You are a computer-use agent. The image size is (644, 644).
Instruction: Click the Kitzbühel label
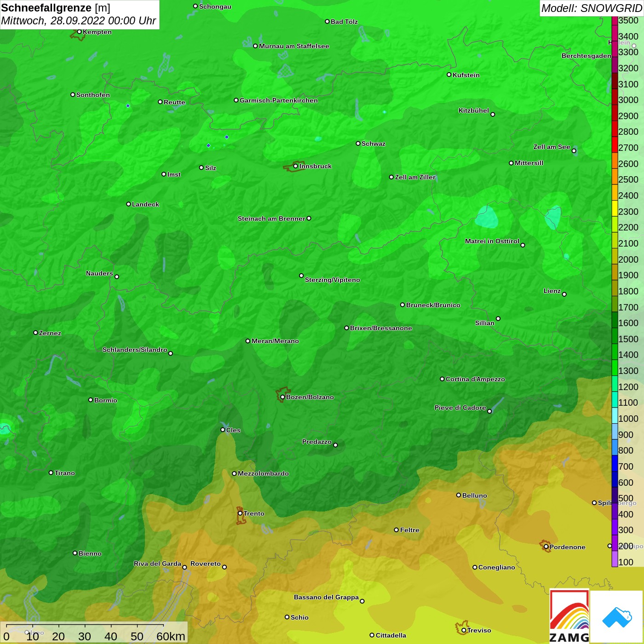click(x=473, y=110)
